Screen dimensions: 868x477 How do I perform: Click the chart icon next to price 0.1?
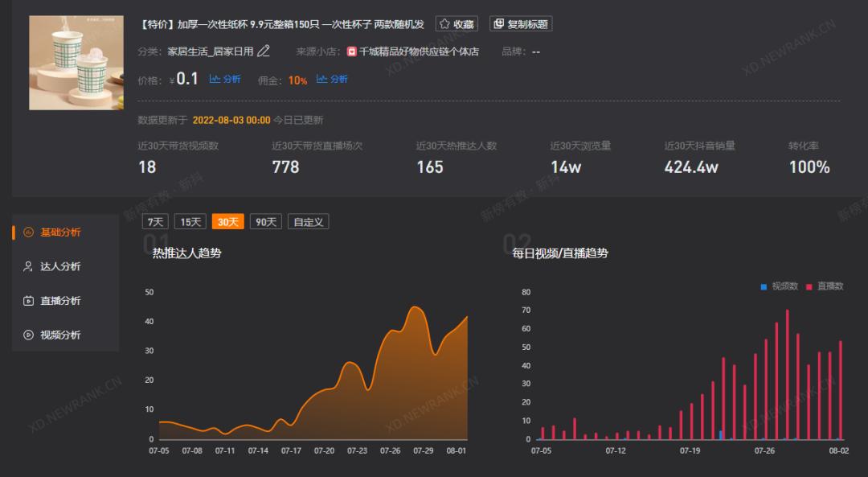(215, 79)
